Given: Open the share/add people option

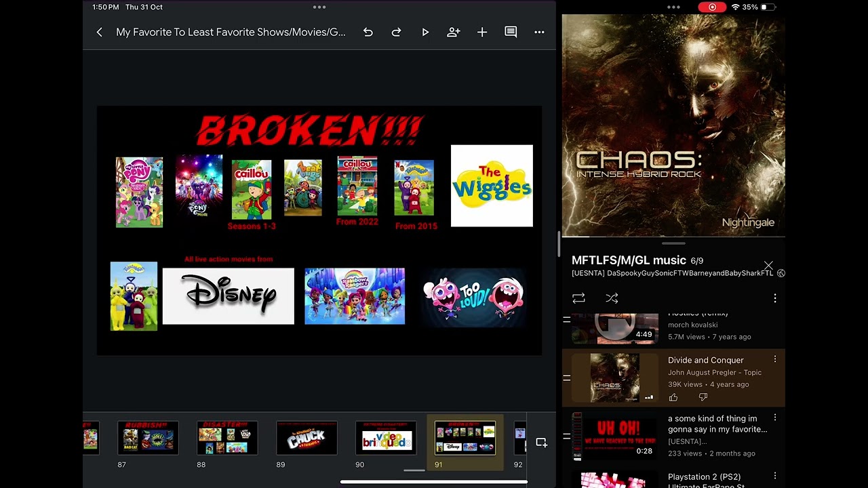Looking at the screenshot, I should [454, 32].
